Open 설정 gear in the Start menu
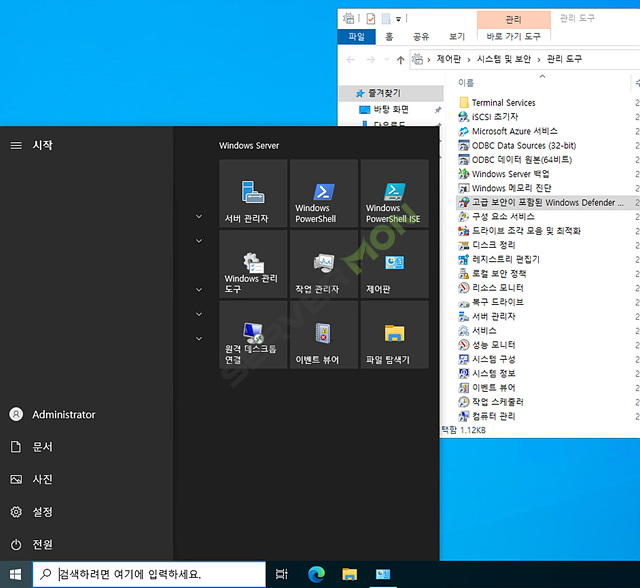 pos(16,512)
